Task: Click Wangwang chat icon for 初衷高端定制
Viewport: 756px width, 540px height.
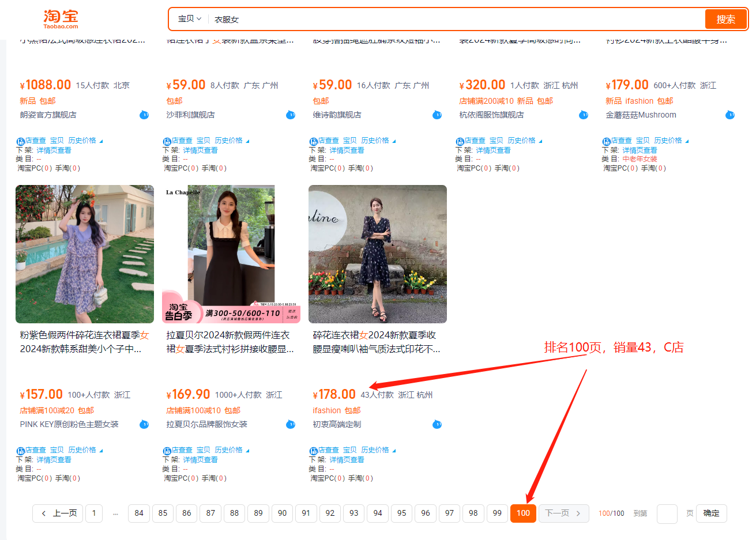Action: click(x=437, y=424)
